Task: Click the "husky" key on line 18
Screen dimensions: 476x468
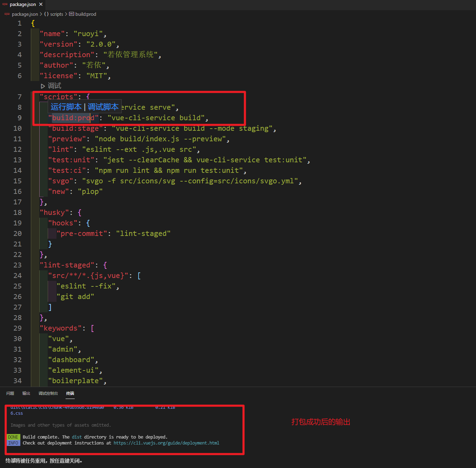Action: point(54,212)
